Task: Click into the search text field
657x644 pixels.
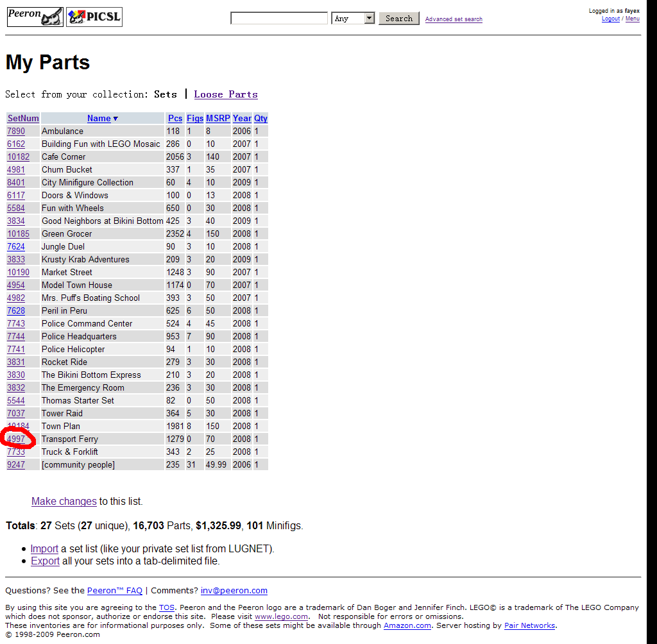Action: click(x=279, y=19)
